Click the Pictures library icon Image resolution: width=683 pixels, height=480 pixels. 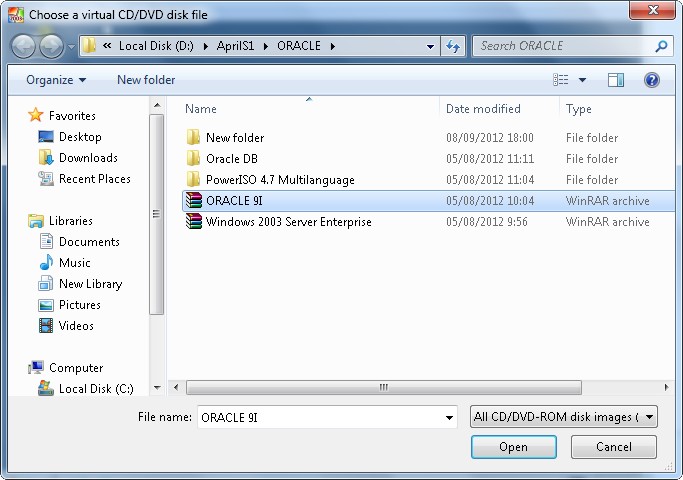(x=46, y=305)
